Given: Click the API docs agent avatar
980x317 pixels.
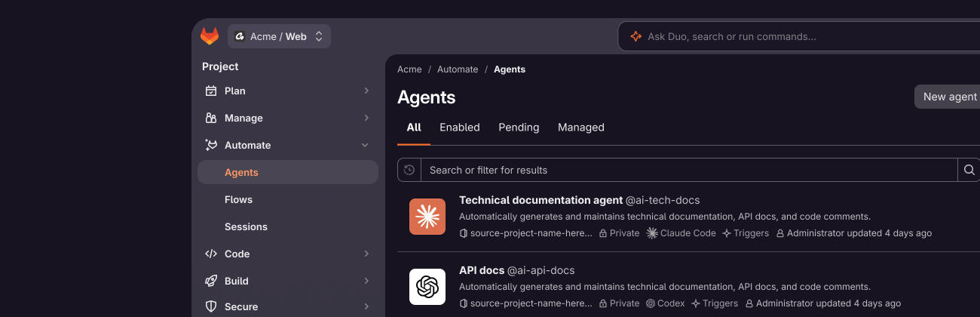Looking at the screenshot, I should click(427, 287).
